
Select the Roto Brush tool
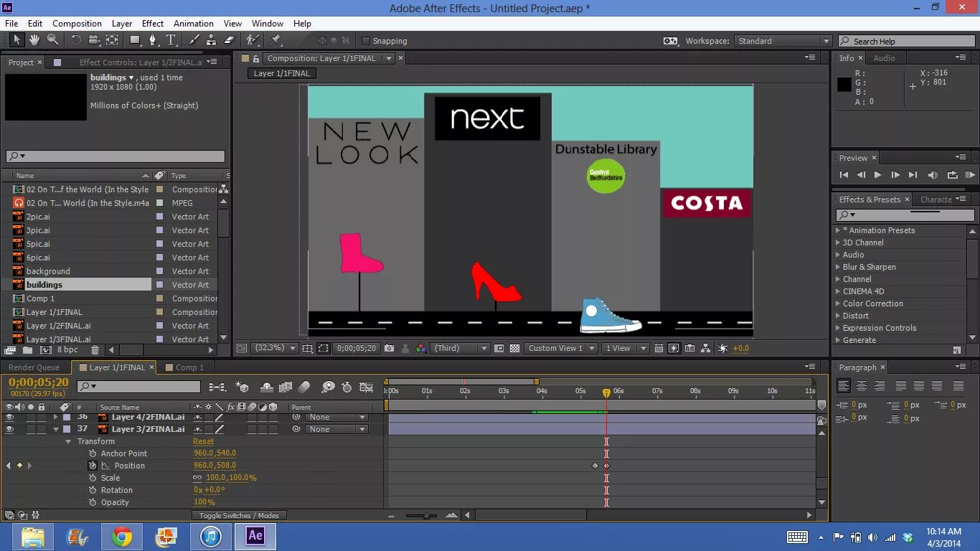[x=253, y=40]
